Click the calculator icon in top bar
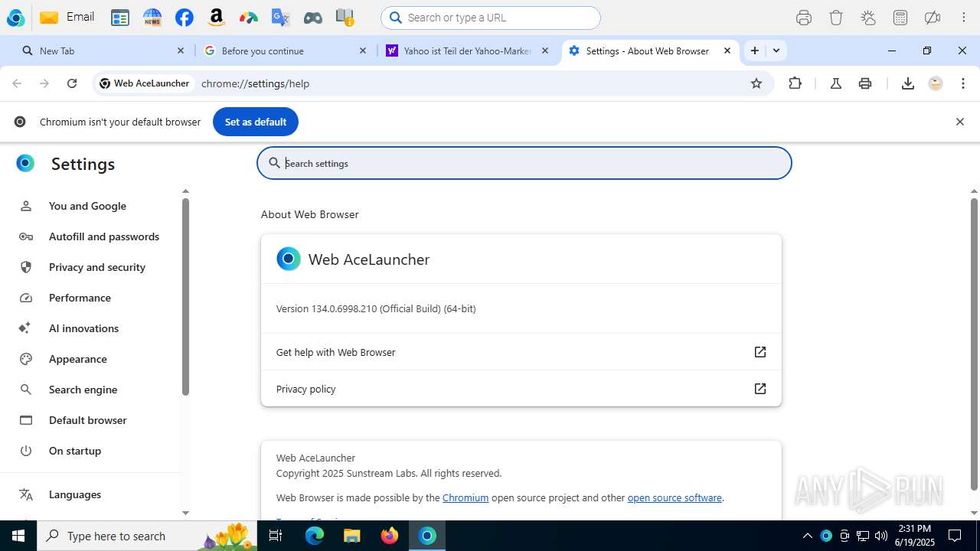The image size is (980, 551). coord(900,18)
